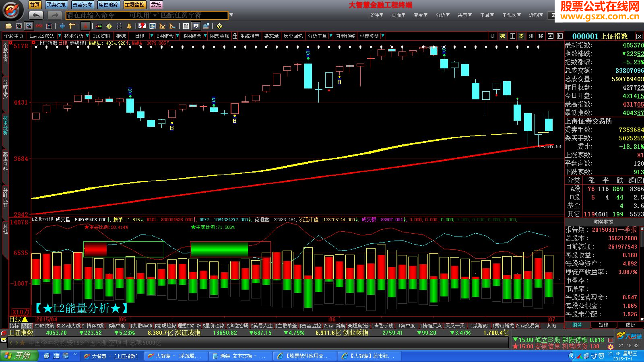Click the 资金流向 button
Screen dimensions: 644x362
[83, 5]
